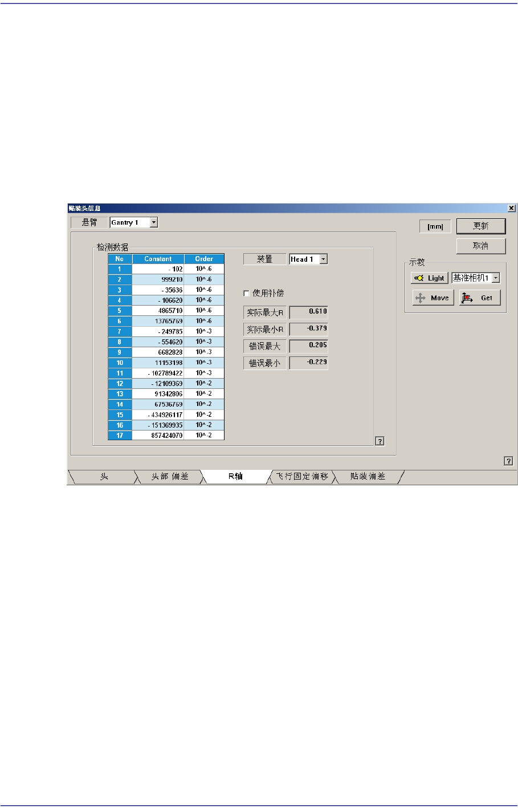Select constant cell - 12109369

click(x=158, y=383)
